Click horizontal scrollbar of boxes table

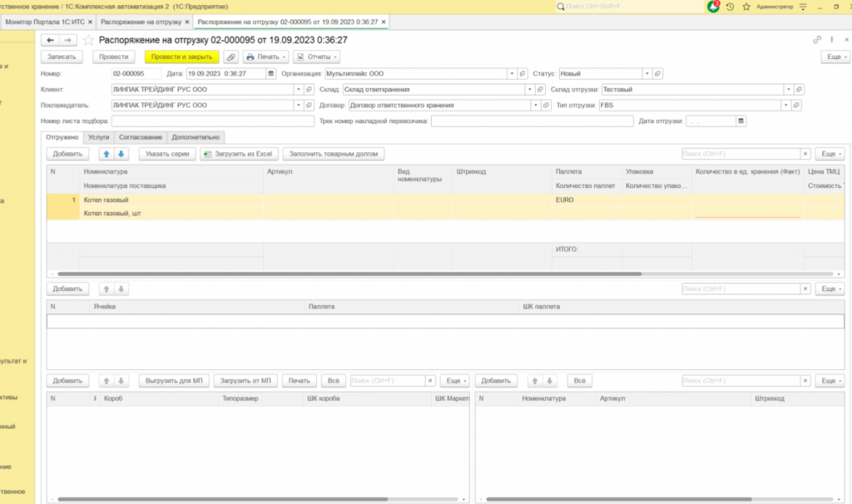point(223,498)
